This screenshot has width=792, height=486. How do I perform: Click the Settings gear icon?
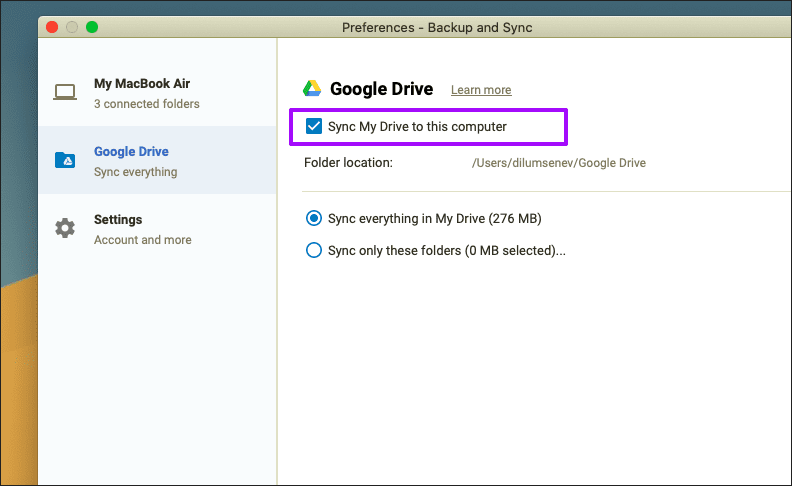pos(65,228)
